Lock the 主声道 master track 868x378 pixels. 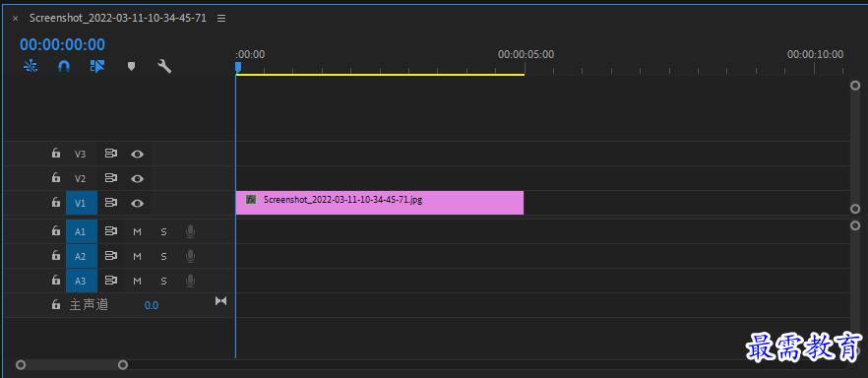click(55, 304)
